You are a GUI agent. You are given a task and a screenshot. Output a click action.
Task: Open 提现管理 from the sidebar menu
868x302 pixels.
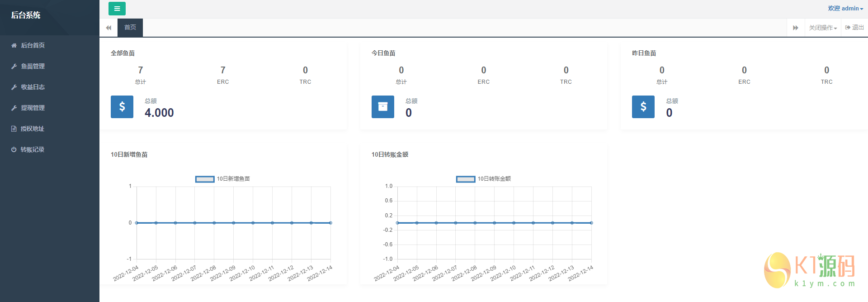(33, 108)
